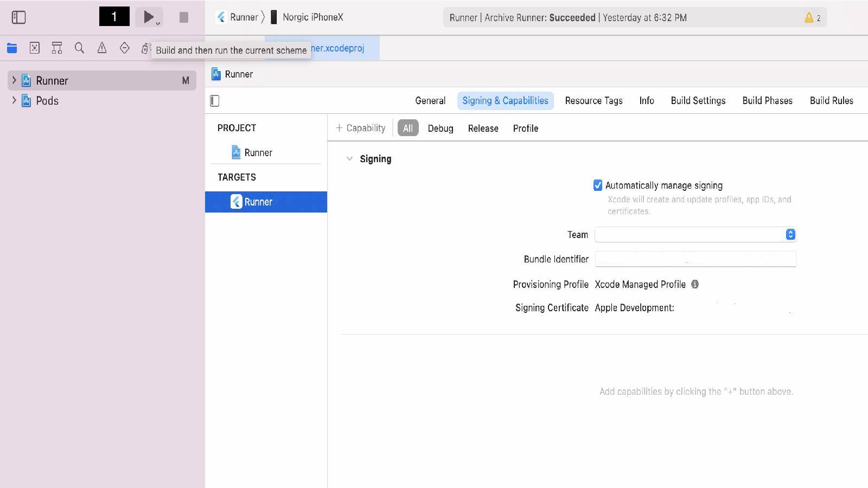Select the Runner project row in navigator
This screenshot has height=488, width=868.
click(102, 81)
